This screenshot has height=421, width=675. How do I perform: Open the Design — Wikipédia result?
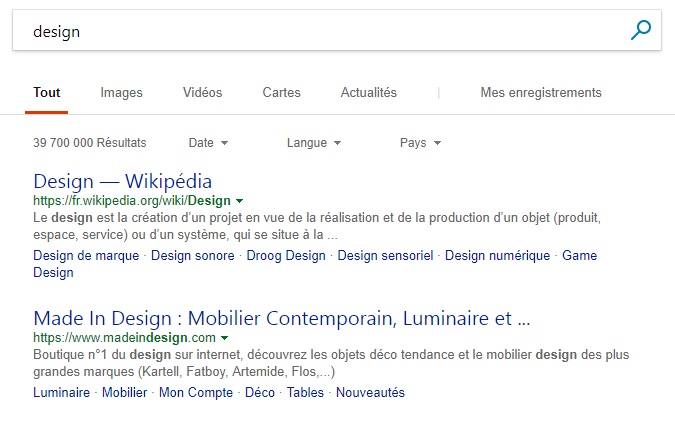coord(123,181)
